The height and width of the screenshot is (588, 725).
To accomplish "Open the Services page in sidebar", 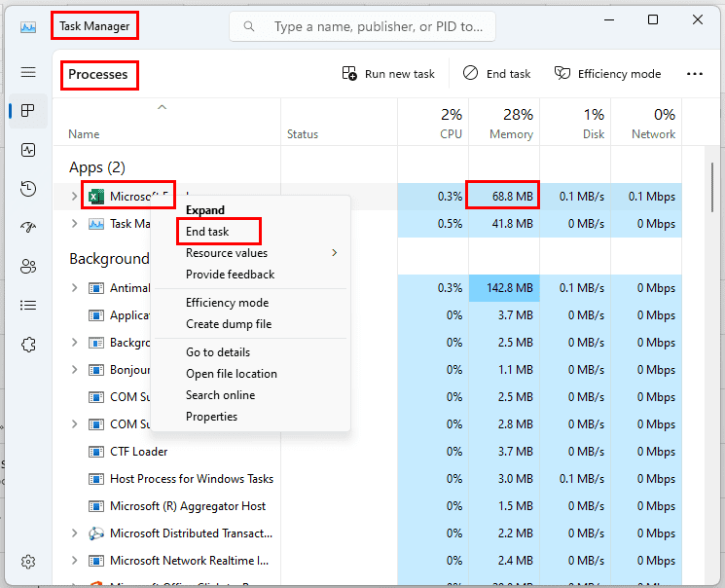I will pos(28,345).
